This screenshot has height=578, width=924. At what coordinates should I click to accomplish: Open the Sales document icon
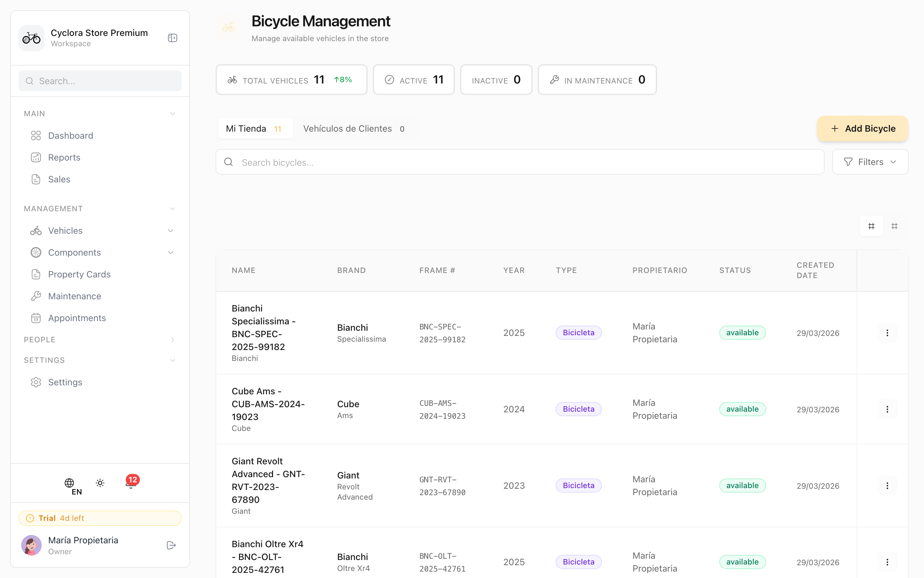click(x=36, y=179)
